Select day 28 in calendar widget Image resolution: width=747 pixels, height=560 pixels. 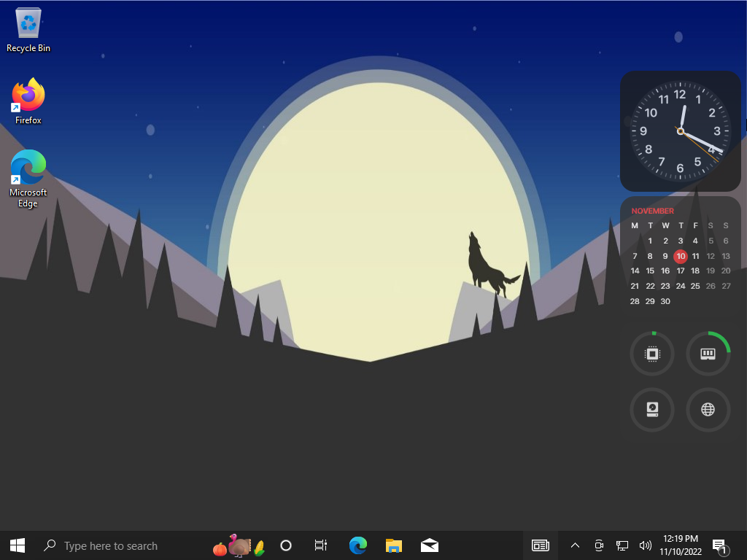(635, 301)
